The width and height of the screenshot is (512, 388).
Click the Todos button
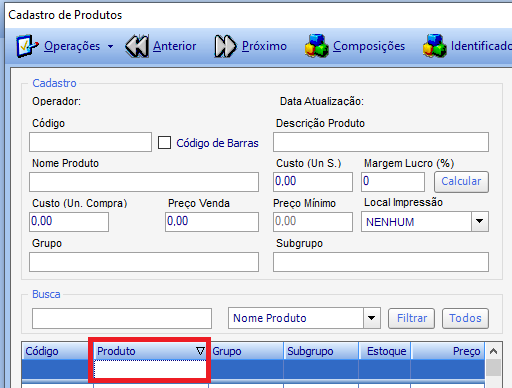tap(465, 318)
